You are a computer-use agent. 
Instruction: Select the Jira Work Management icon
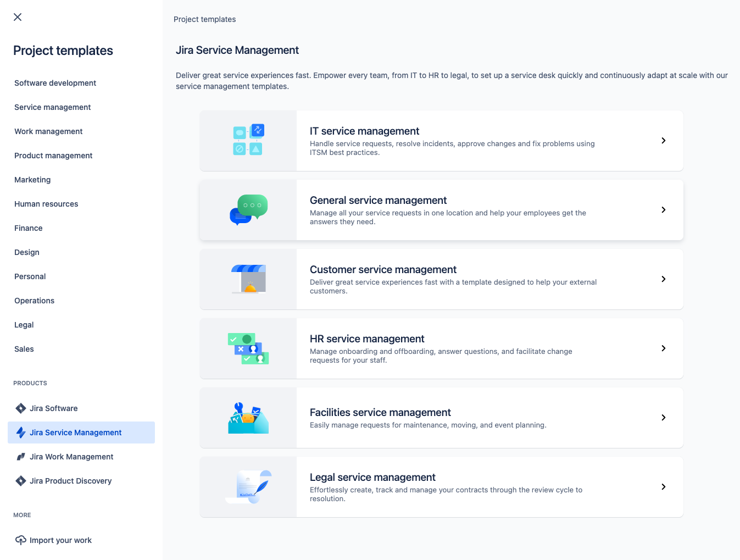pos(20,456)
